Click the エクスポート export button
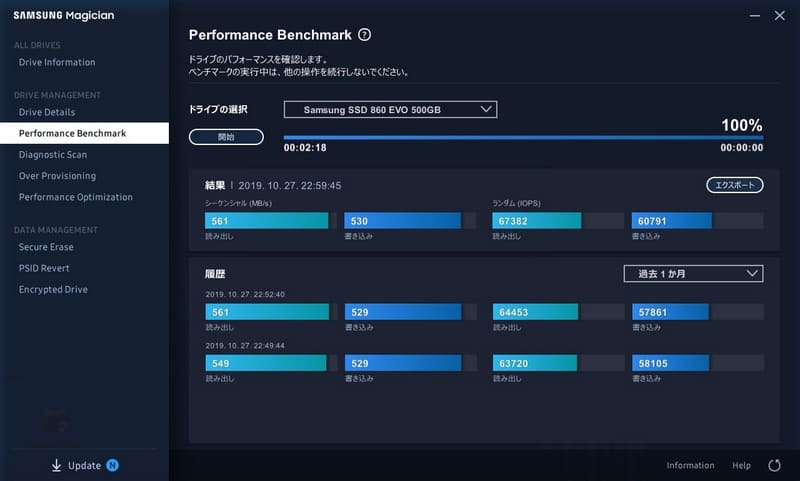This screenshot has width=800, height=481. (735, 185)
